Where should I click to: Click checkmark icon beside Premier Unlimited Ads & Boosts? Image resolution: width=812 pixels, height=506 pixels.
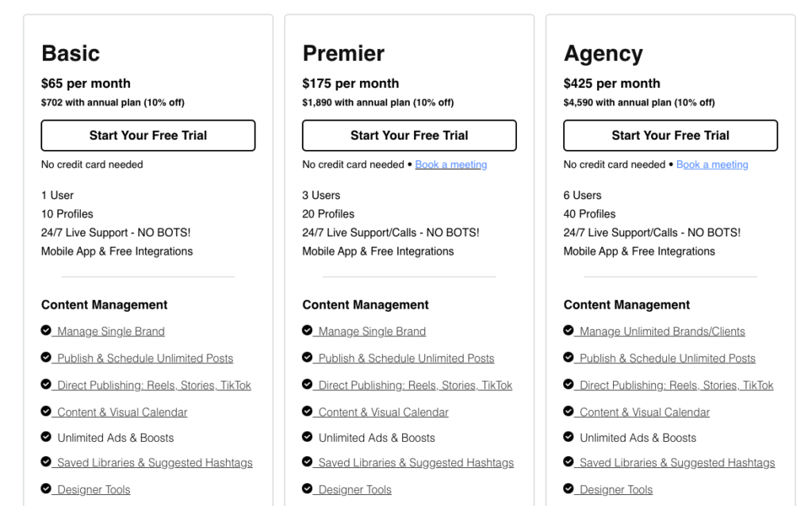pos(307,436)
